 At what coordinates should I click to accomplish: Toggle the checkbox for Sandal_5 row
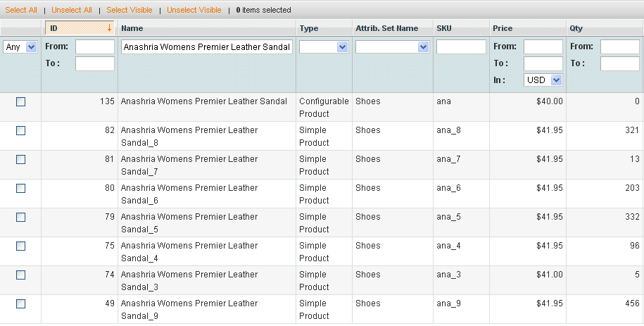(20, 218)
